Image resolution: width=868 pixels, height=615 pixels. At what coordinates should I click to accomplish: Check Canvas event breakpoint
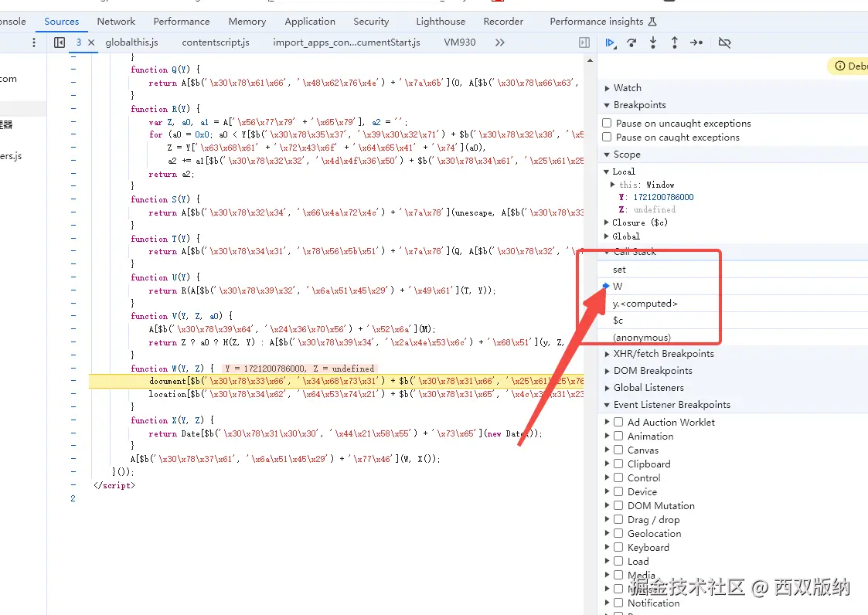618,450
